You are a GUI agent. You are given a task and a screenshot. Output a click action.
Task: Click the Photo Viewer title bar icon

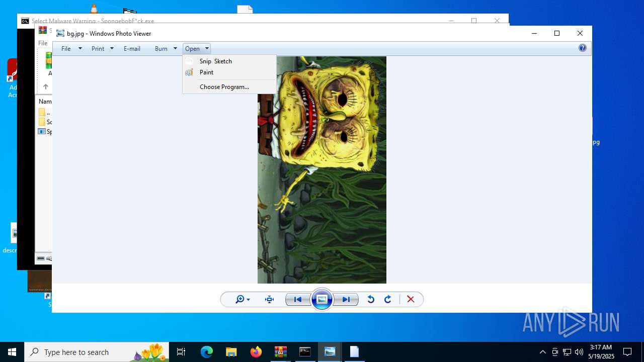(60, 34)
